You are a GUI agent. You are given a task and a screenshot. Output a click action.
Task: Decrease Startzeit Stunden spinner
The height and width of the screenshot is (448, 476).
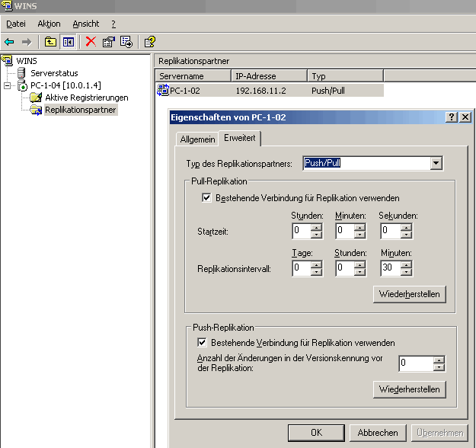pos(316,234)
